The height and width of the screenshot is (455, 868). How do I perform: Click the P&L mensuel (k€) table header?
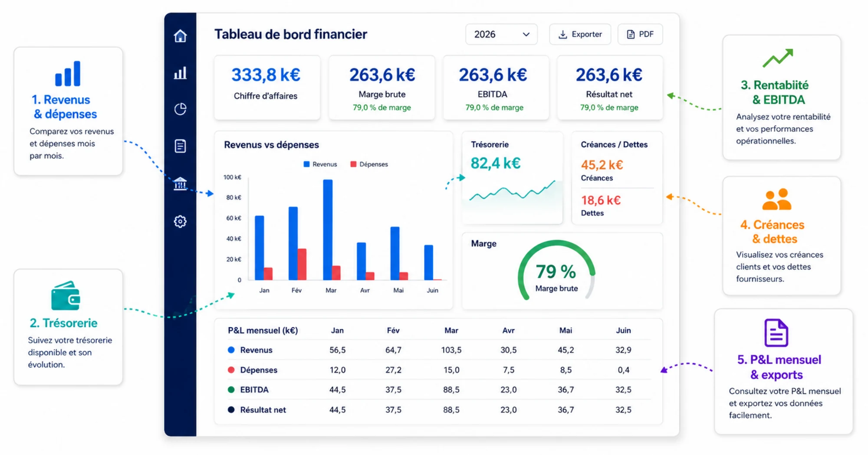click(263, 331)
